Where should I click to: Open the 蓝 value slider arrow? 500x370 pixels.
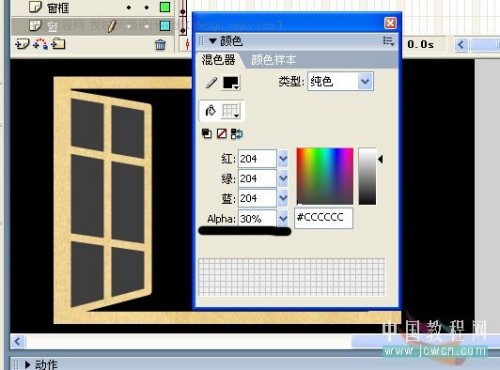point(283,198)
